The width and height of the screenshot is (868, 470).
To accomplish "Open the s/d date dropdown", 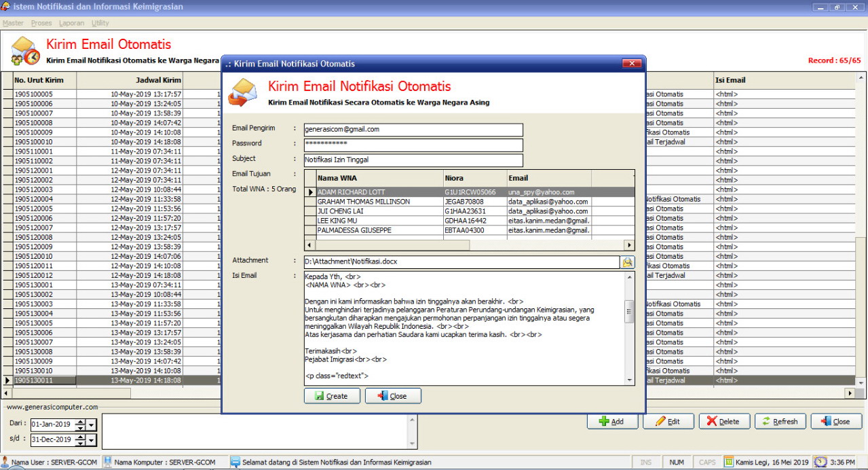I will click(92, 441).
